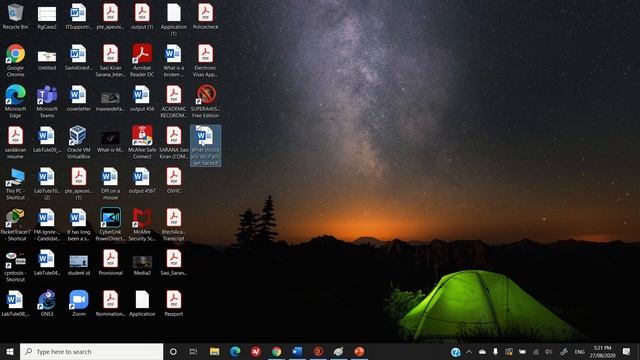Select the student id image file

78,264
